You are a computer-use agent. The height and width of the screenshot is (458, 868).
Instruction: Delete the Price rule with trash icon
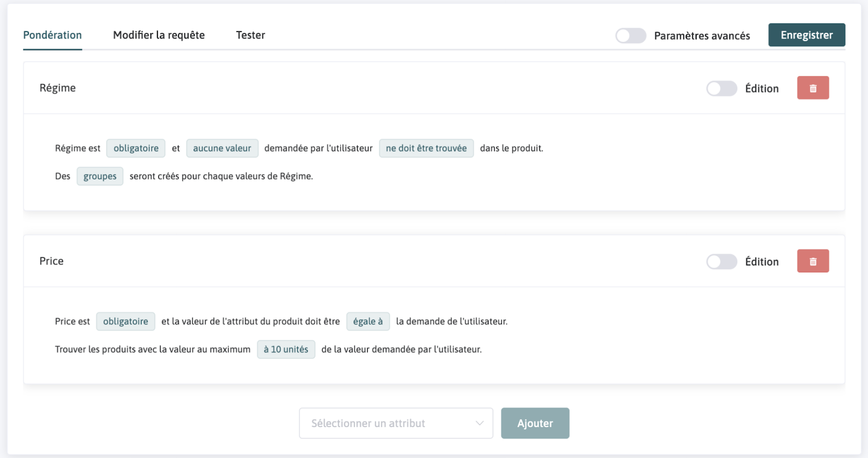813,261
